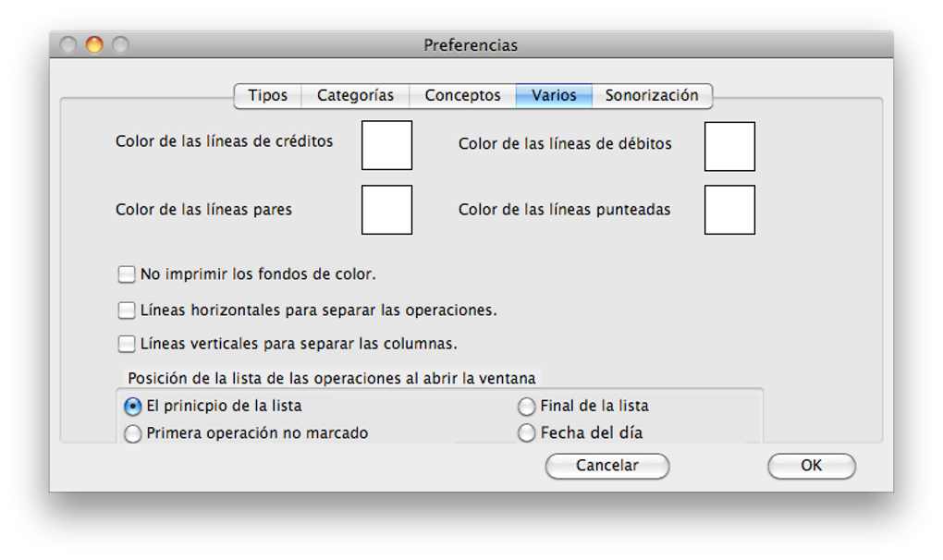Switch to the Sonorización tab

pos(653,95)
